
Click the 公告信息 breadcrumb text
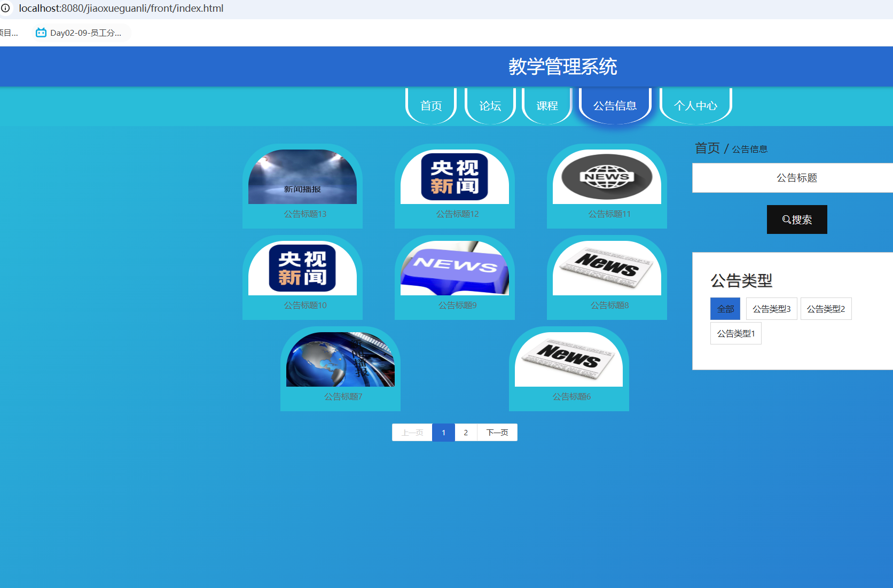[x=749, y=150]
